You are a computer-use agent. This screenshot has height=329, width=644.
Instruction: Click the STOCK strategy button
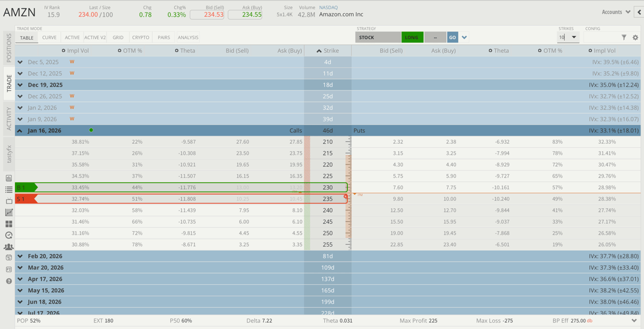[x=378, y=37]
